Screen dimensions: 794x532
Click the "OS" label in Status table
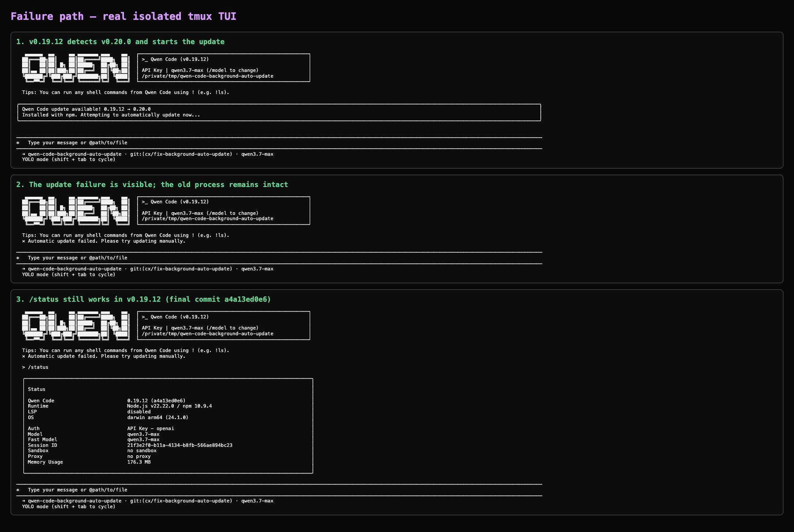coord(31,417)
